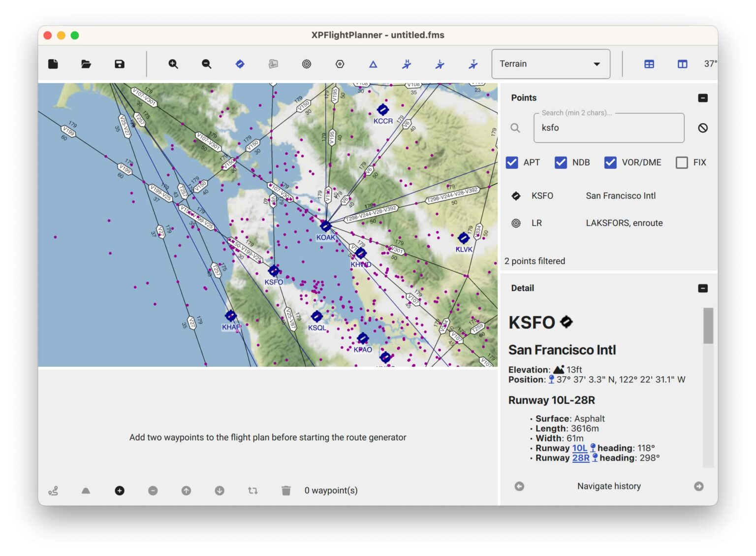Select KSFO San Francisco Intl result

(x=609, y=196)
